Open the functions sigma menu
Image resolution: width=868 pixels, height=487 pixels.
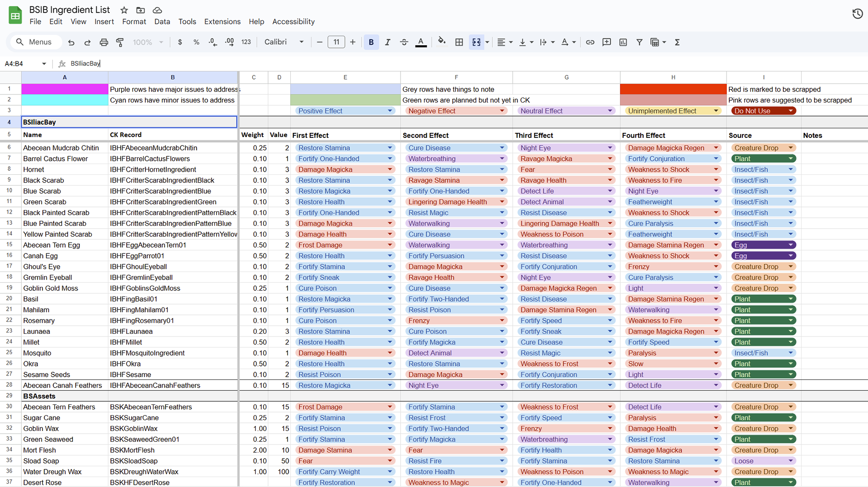point(677,42)
